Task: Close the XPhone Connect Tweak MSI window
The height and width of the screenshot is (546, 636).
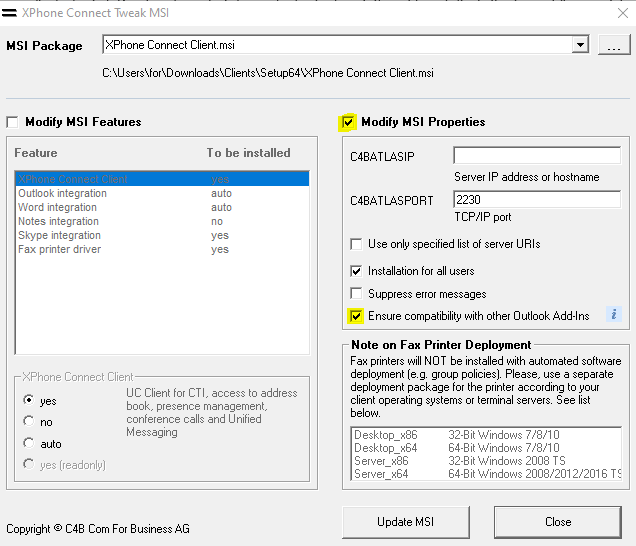Action: point(623,13)
